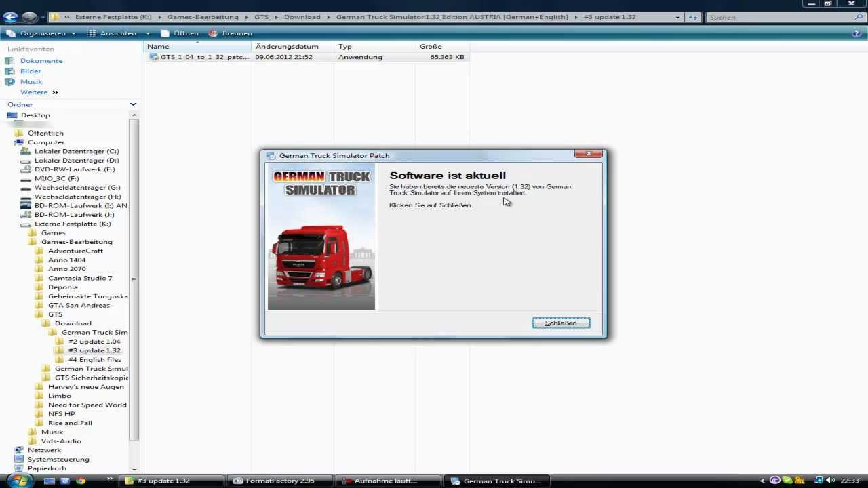Select 'Externe Festplatte (K:)' breadcrumb segment
Image resolution: width=868 pixels, height=488 pixels.
115,17
